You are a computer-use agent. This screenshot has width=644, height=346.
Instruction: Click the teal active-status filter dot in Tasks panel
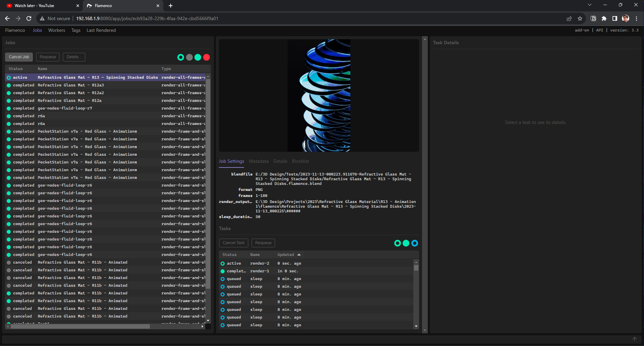(398, 243)
